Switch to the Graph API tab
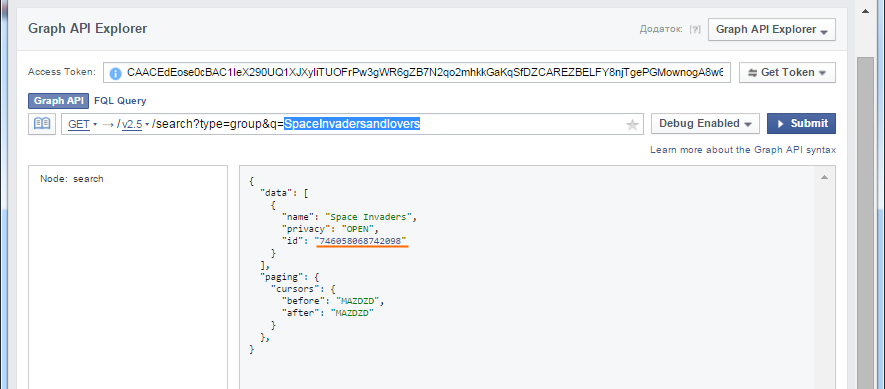The height and width of the screenshot is (389, 885). pyautogui.click(x=59, y=101)
